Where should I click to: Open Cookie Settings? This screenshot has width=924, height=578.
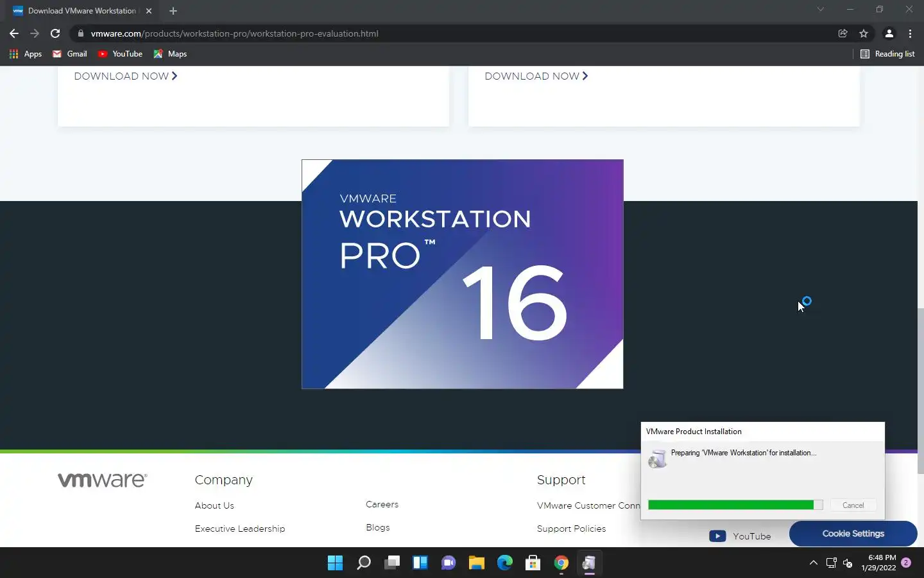tap(853, 534)
